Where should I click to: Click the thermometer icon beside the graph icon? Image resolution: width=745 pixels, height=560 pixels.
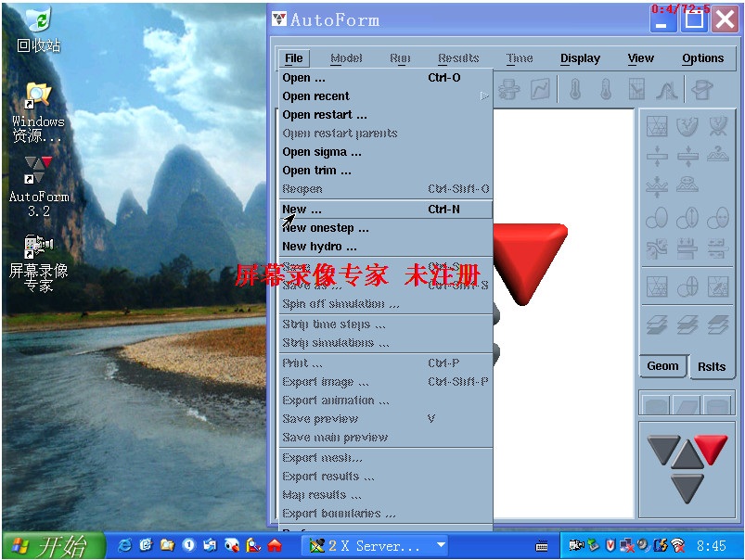[x=575, y=89]
